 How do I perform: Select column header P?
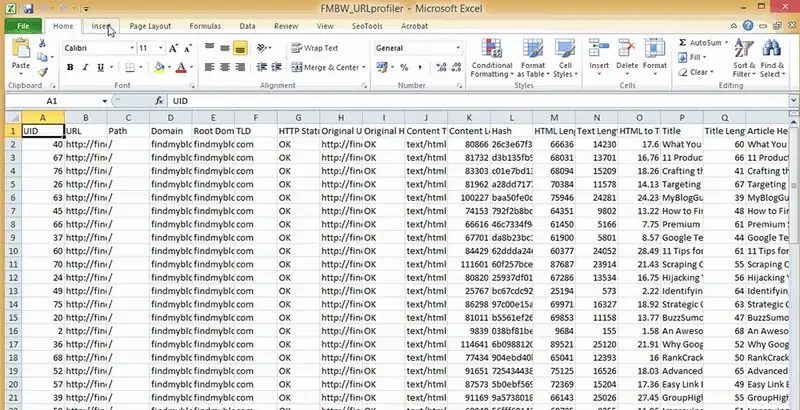point(682,118)
